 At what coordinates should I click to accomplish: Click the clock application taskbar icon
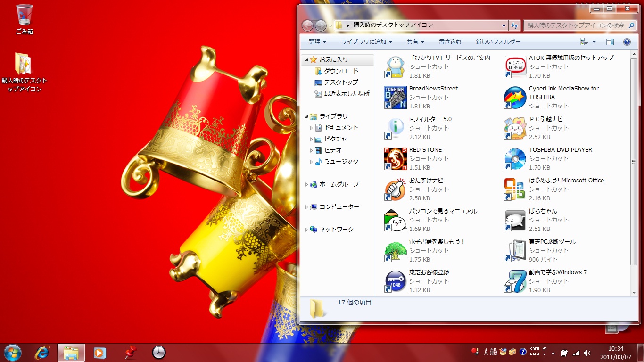click(x=159, y=352)
